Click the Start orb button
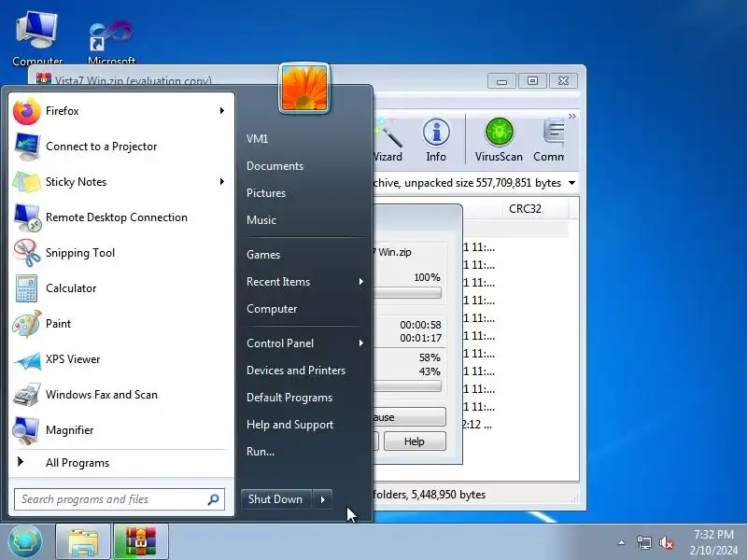747x560 pixels. coord(25,541)
